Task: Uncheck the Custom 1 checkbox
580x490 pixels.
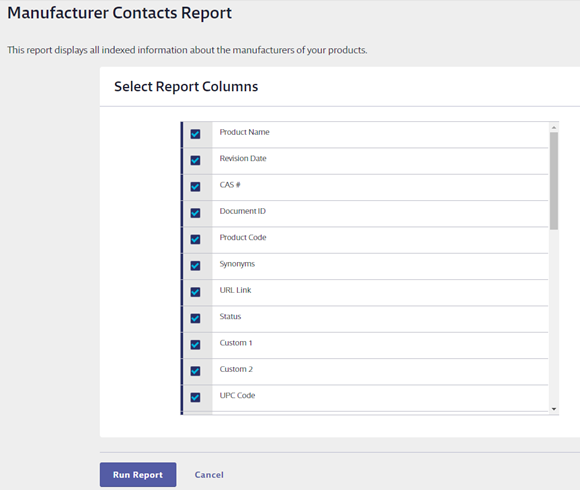Action: [195, 345]
